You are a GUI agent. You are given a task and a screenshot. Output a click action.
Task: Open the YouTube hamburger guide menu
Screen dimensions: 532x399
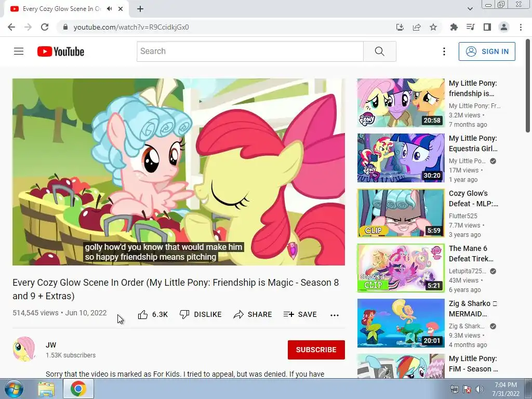19,51
